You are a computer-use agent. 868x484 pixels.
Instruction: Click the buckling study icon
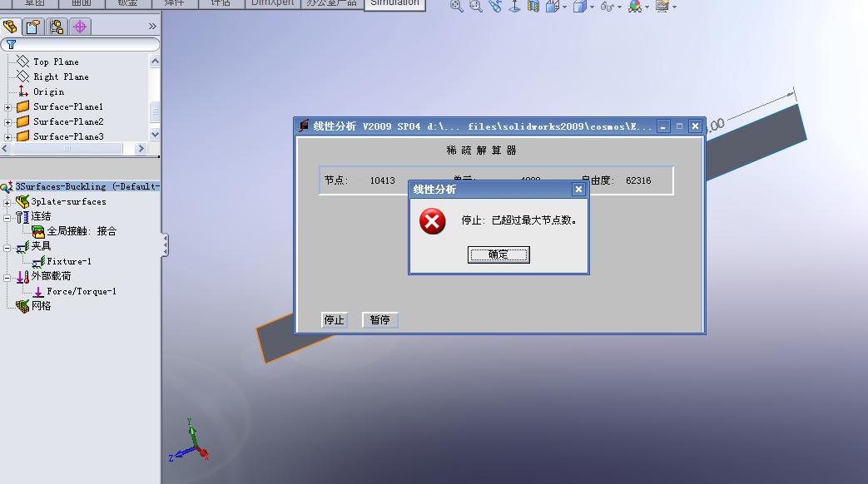[7, 186]
